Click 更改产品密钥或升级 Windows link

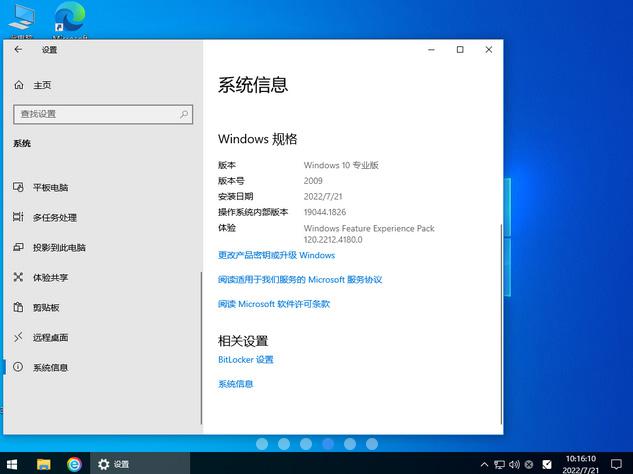pyautogui.click(x=277, y=255)
